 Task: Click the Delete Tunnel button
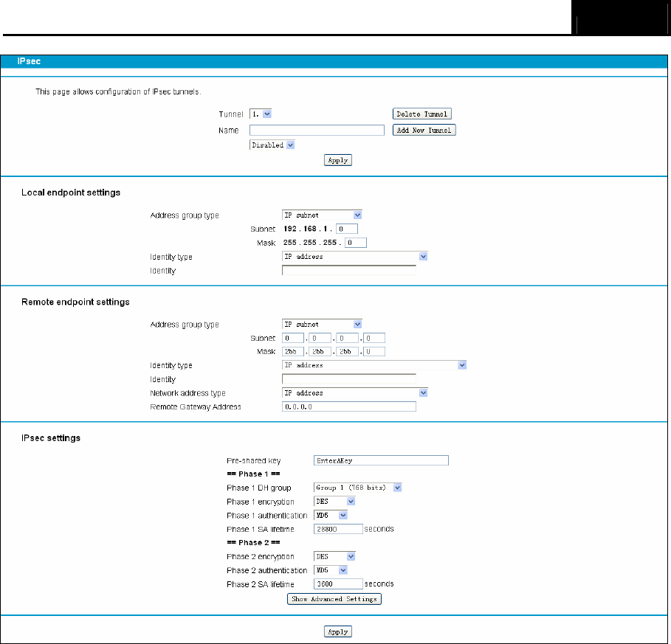pyautogui.click(x=422, y=114)
